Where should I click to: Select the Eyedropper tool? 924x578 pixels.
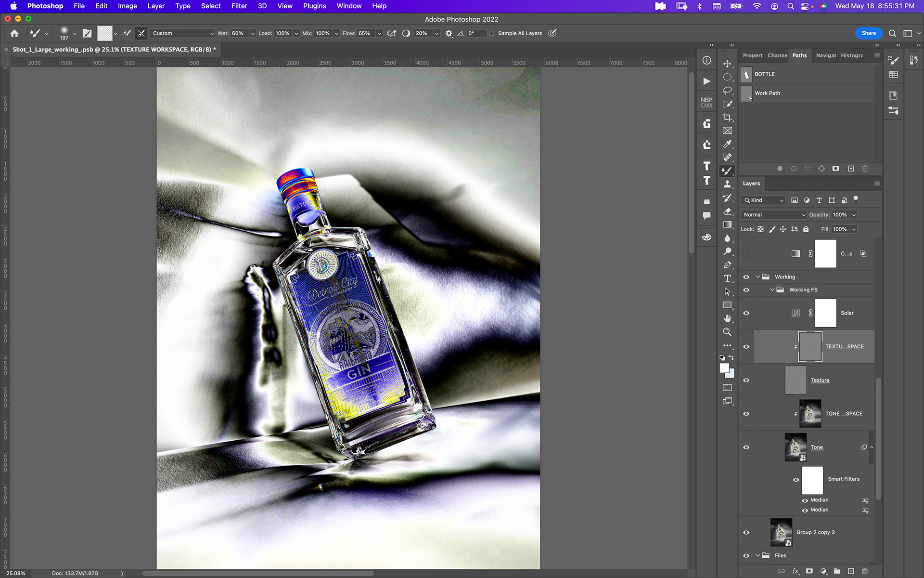[x=727, y=144]
